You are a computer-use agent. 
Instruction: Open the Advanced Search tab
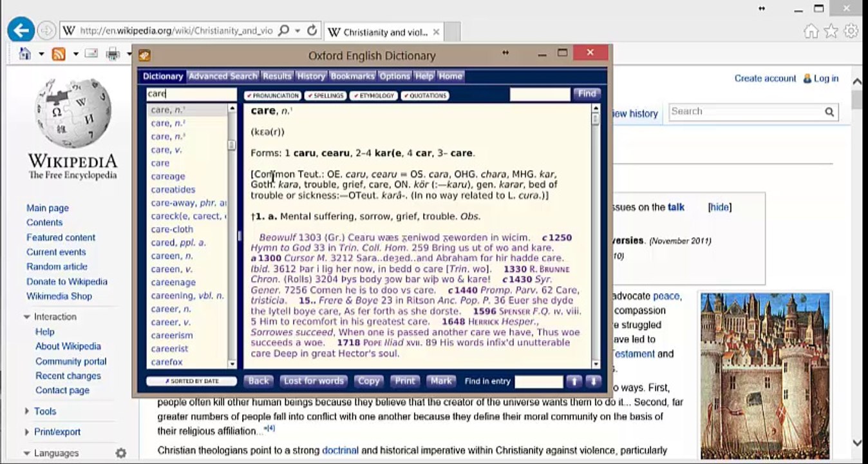pyautogui.click(x=223, y=76)
